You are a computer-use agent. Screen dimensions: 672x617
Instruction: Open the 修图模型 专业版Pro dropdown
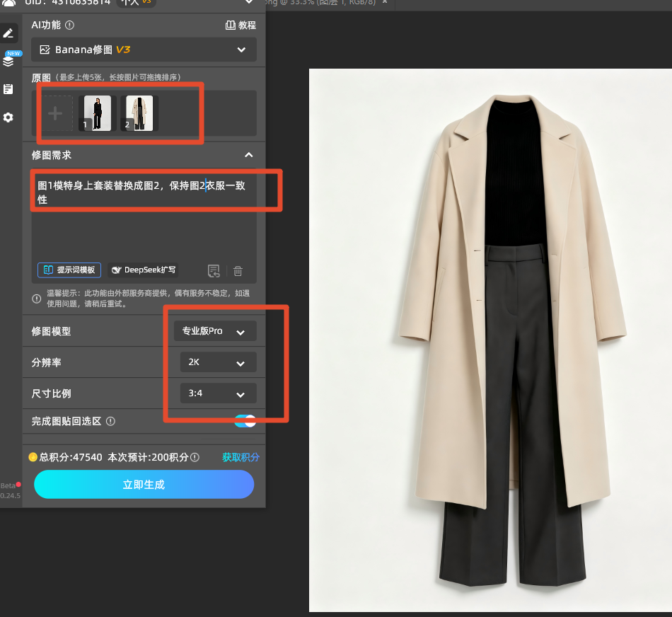tap(215, 331)
